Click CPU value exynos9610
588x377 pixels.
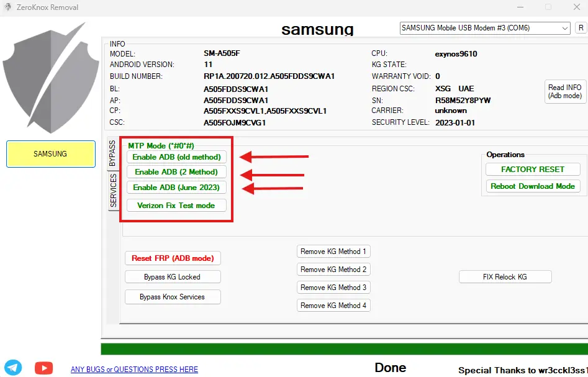[456, 53]
